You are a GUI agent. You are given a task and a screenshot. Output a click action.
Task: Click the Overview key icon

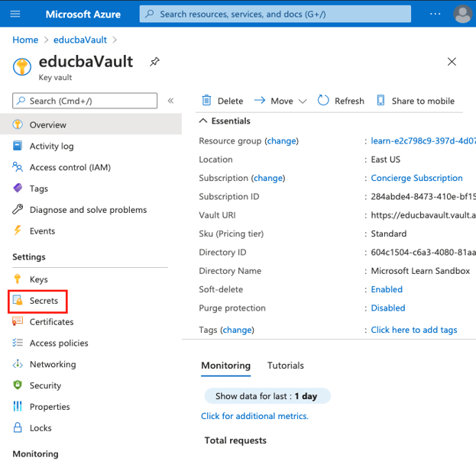coord(18,124)
